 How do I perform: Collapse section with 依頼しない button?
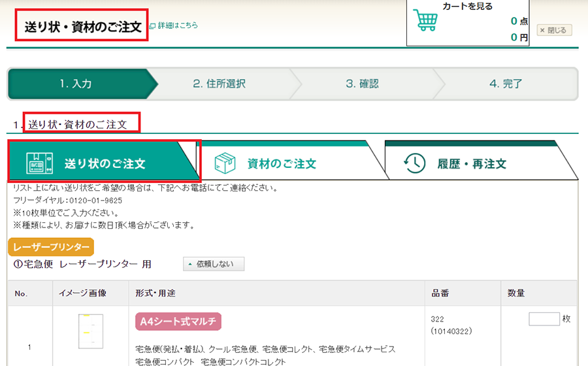214,264
